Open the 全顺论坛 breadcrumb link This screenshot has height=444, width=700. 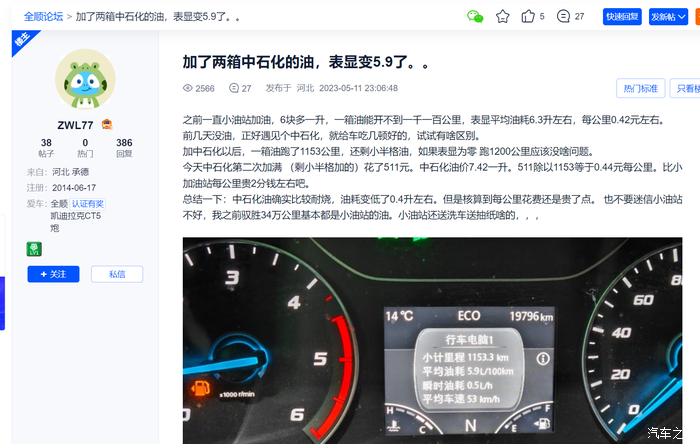(x=43, y=17)
